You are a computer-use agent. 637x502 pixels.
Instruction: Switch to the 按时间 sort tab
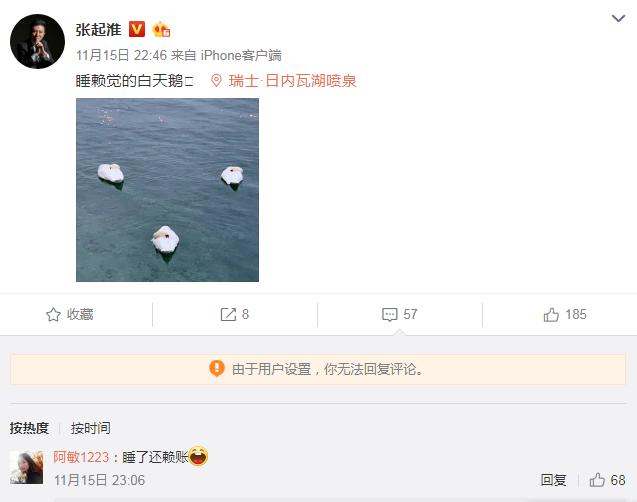pyautogui.click(x=90, y=428)
